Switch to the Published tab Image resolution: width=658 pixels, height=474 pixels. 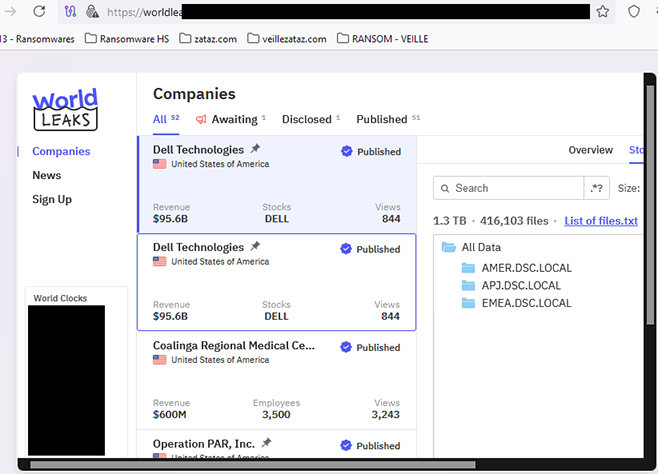(x=388, y=120)
